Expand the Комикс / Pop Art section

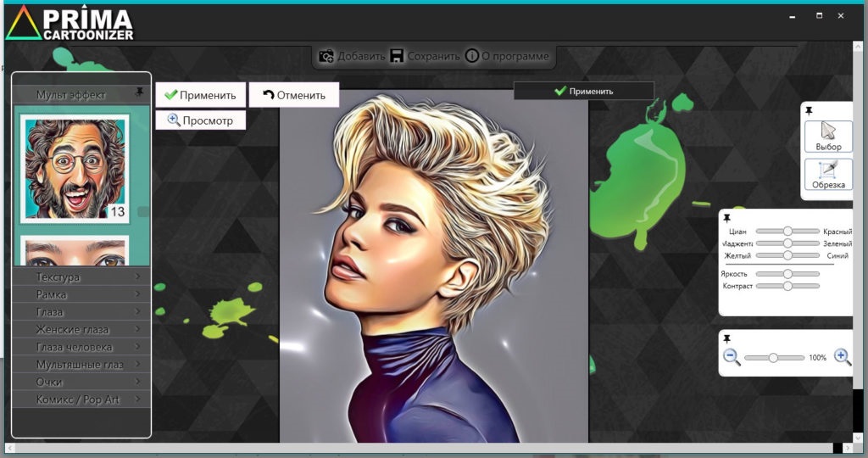tap(81, 399)
